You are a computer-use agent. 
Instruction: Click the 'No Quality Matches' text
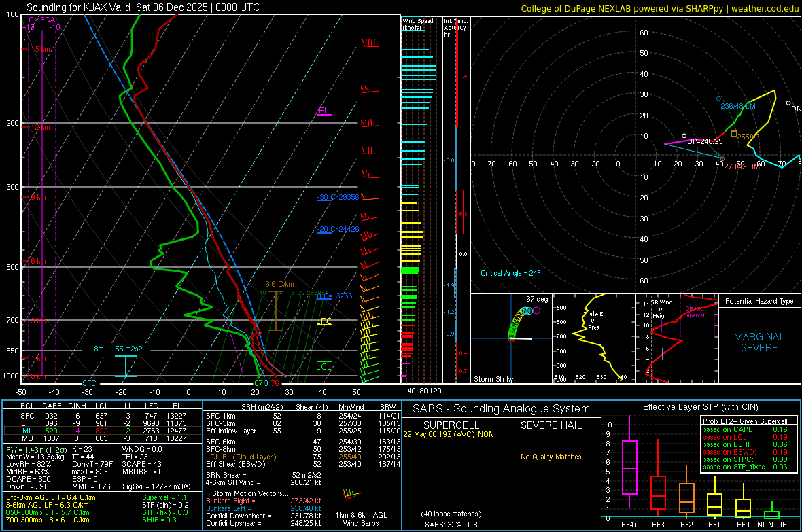(x=551, y=457)
